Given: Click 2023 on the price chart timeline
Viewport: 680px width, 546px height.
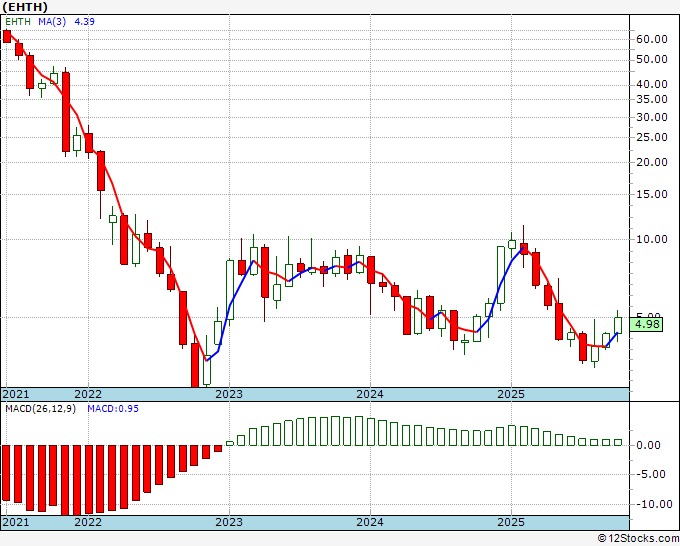Looking at the screenshot, I should click(229, 394).
